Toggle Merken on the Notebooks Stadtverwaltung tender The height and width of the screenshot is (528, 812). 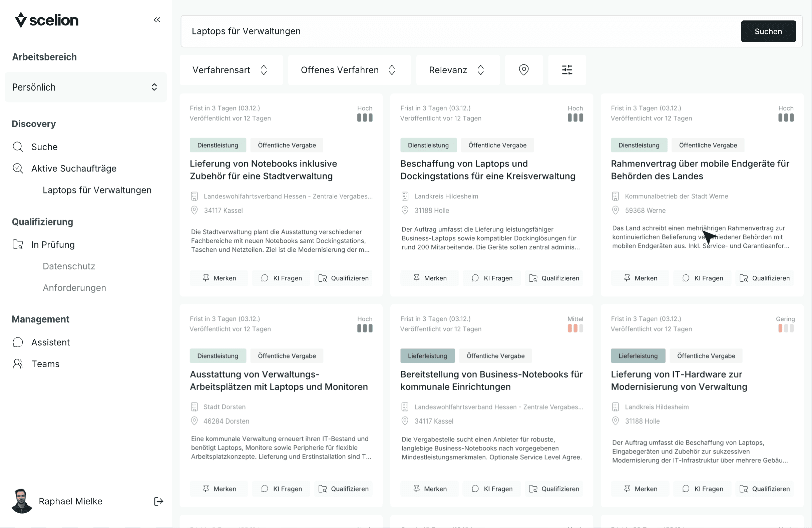click(219, 278)
